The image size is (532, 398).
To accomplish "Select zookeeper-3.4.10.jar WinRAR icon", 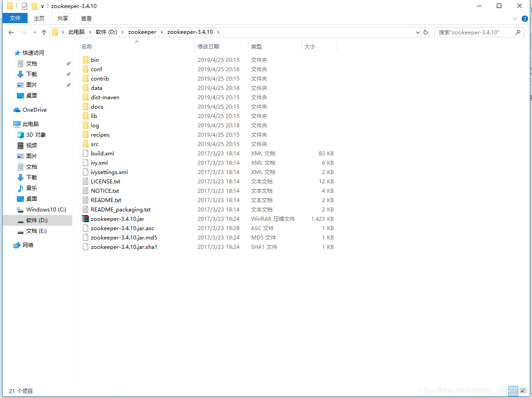I will (85, 219).
